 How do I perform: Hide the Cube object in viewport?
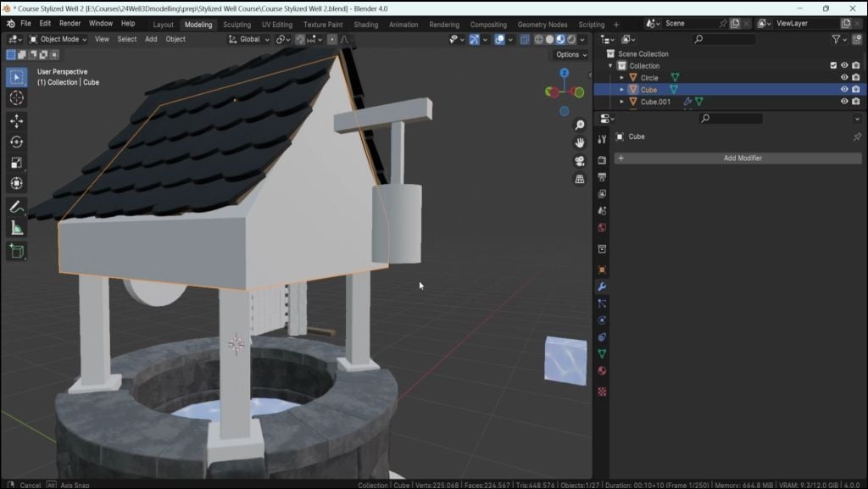tap(844, 89)
